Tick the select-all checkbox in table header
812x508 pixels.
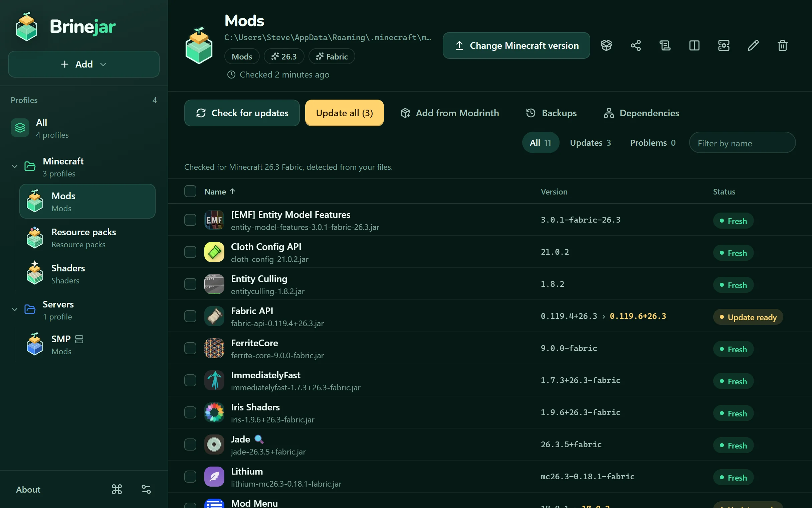[190, 191]
